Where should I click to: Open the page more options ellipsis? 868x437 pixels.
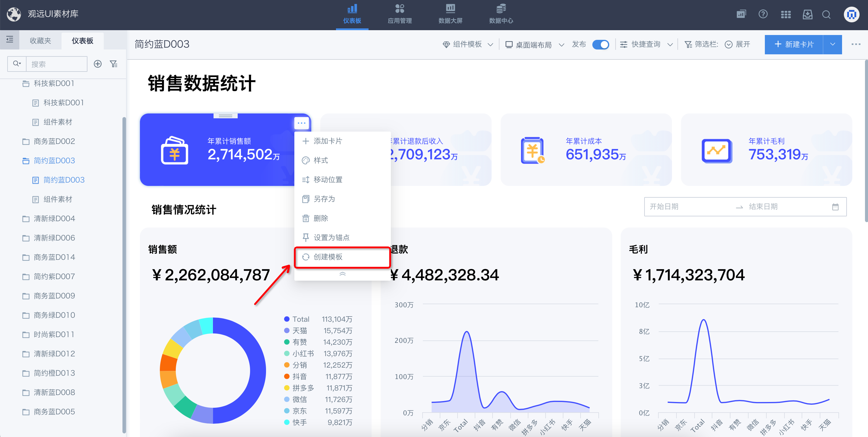point(856,44)
